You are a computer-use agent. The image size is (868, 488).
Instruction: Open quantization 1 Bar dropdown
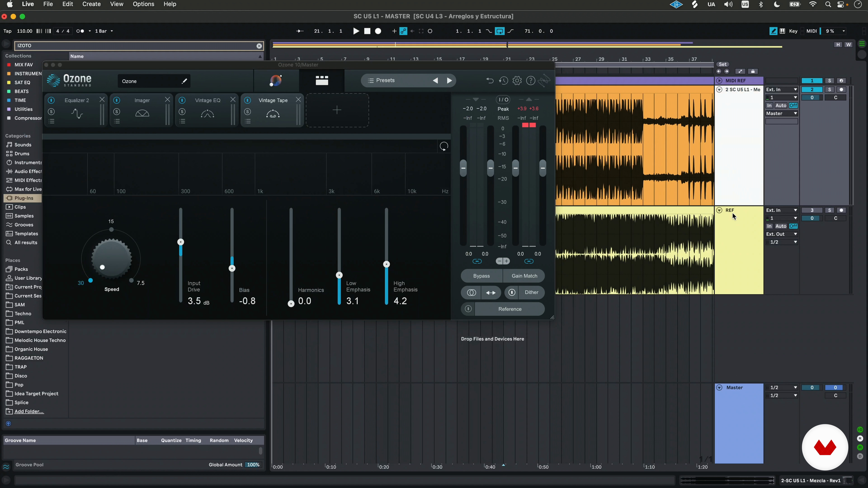point(104,31)
